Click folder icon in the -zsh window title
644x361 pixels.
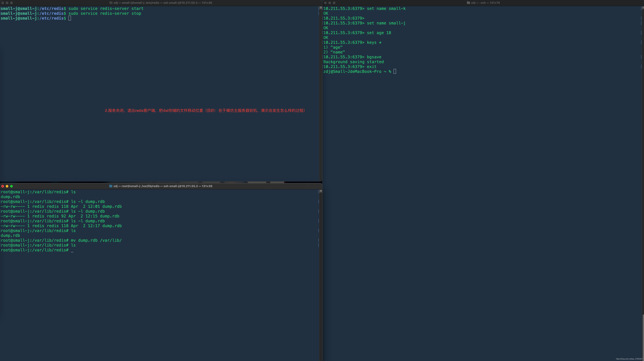point(468,3)
